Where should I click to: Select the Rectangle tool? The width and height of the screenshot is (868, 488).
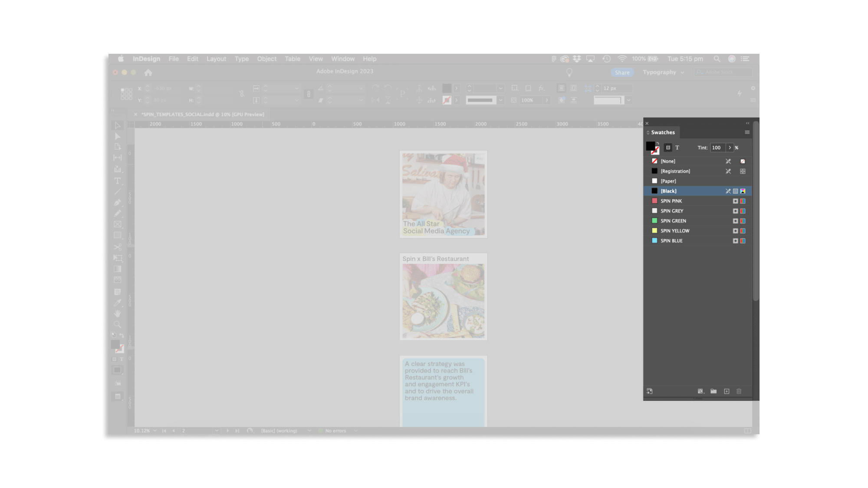[x=118, y=235]
